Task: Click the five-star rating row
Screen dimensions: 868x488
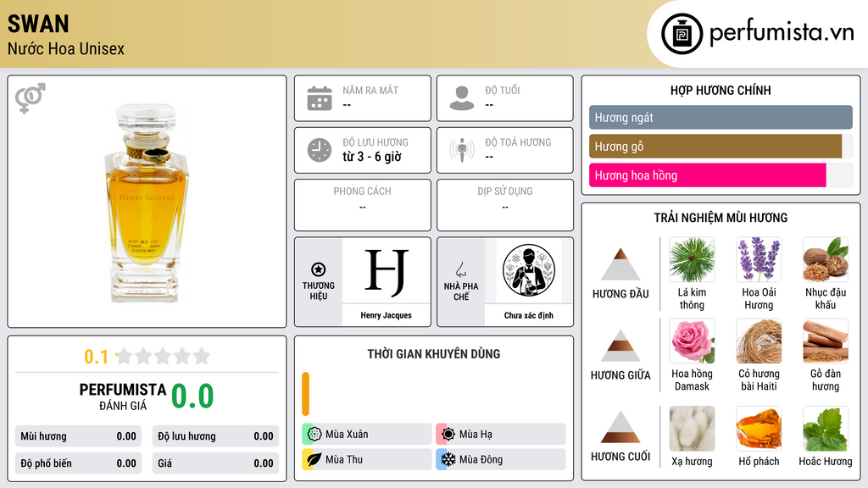Action: click(x=163, y=357)
